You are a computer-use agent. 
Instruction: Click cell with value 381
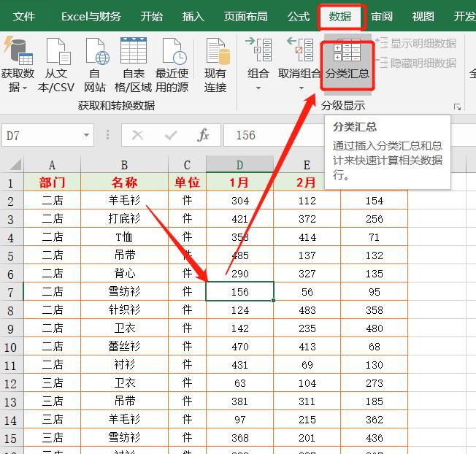pos(239,401)
